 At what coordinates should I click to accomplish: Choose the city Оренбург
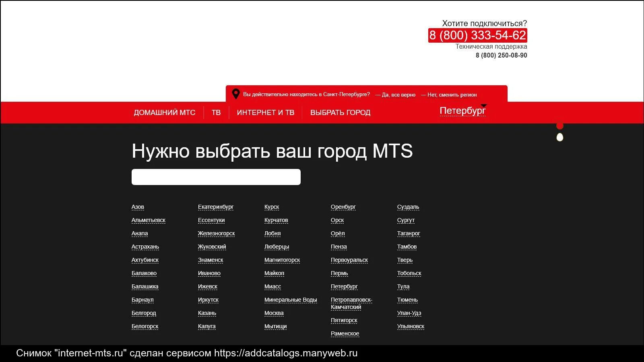(343, 207)
